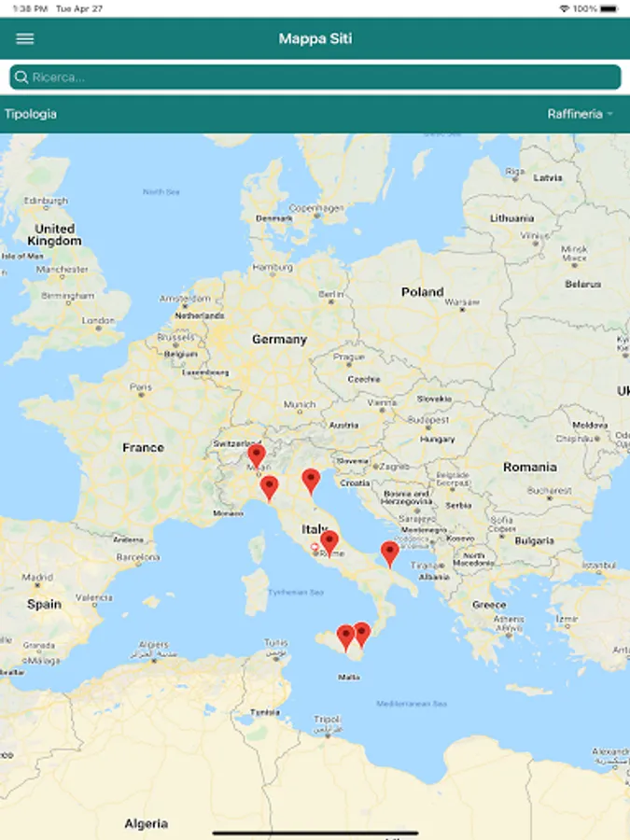Image resolution: width=630 pixels, height=840 pixels.
Task: Click the Germany label on map
Action: click(279, 339)
